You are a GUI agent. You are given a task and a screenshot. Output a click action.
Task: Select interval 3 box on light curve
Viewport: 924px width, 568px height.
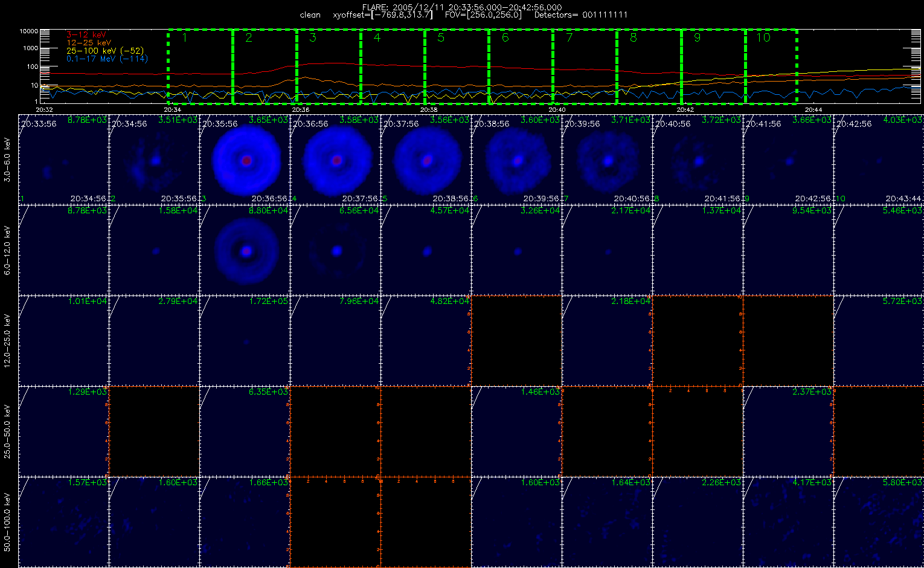[x=329, y=66]
